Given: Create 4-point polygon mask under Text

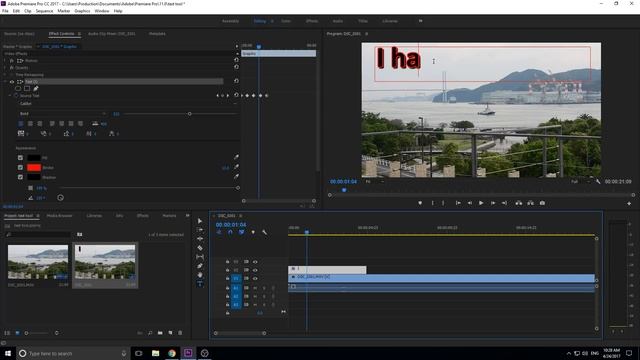Looking at the screenshot, I should coord(27,88).
